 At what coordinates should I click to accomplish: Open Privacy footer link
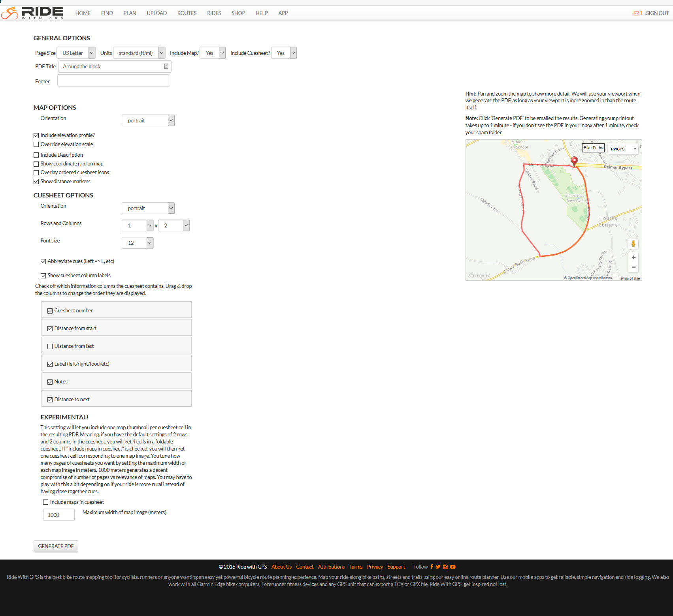(375, 567)
